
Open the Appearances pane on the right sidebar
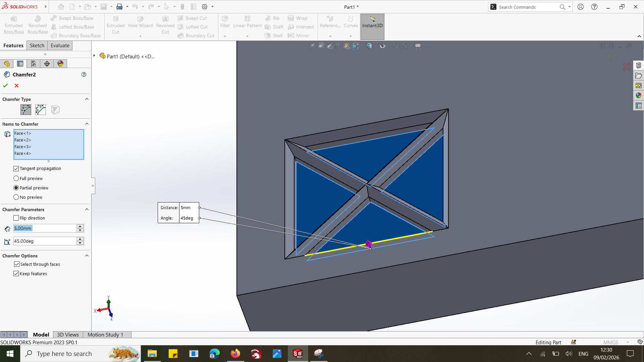point(638,96)
